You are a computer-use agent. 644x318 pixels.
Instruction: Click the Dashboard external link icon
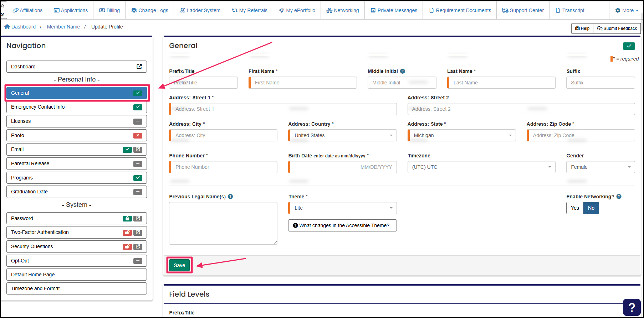[139, 67]
